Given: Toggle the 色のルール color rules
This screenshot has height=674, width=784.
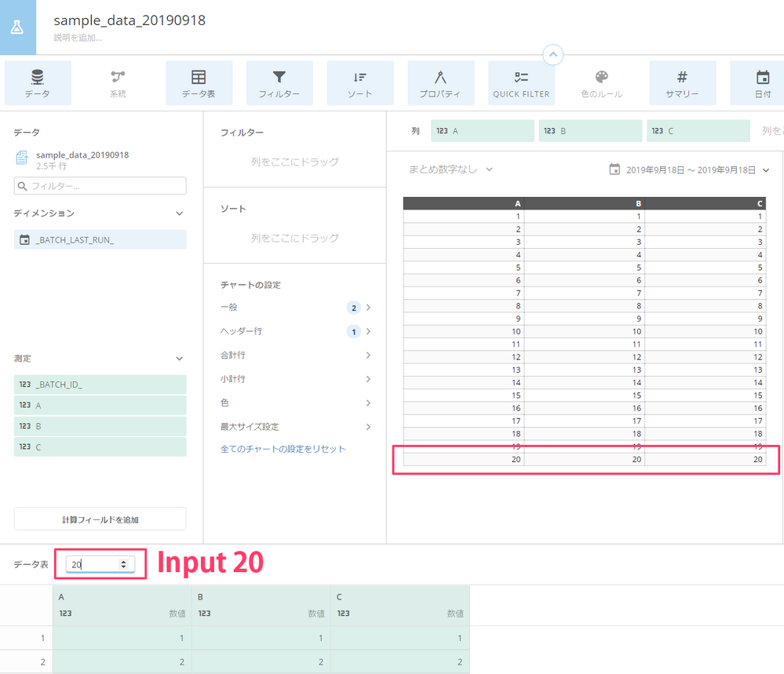Looking at the screenshot, I should click(601, 82).
